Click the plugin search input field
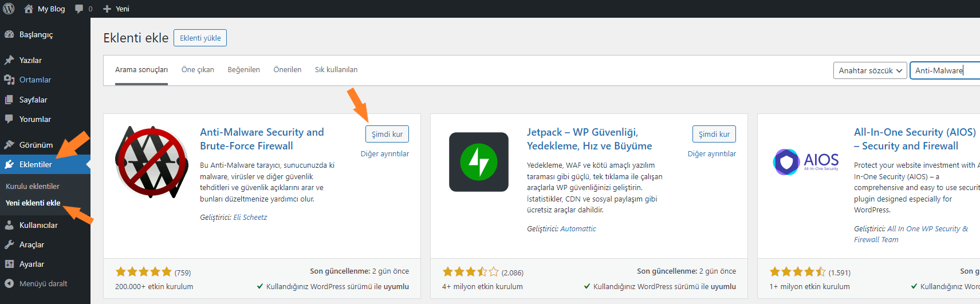Screen dimensions: 980x304 945,70
